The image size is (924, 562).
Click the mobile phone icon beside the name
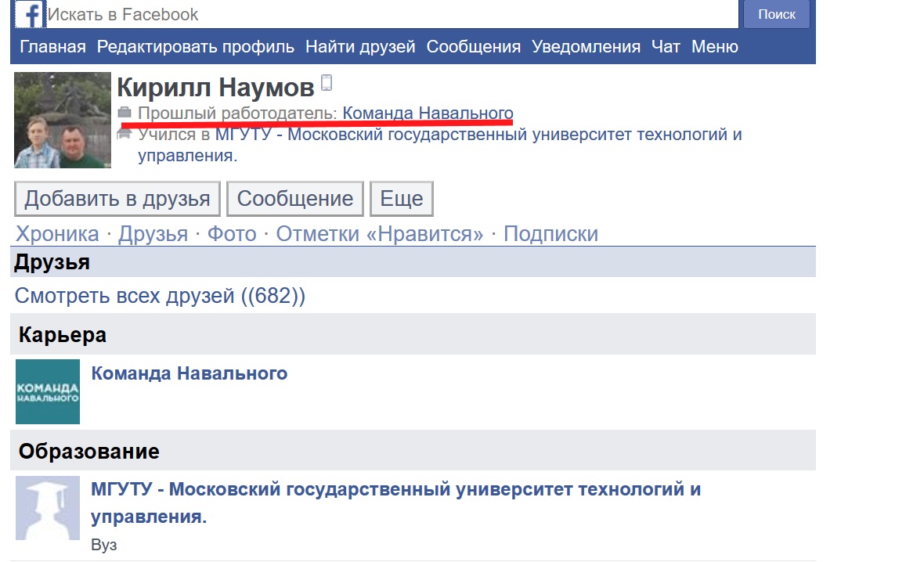327,85
